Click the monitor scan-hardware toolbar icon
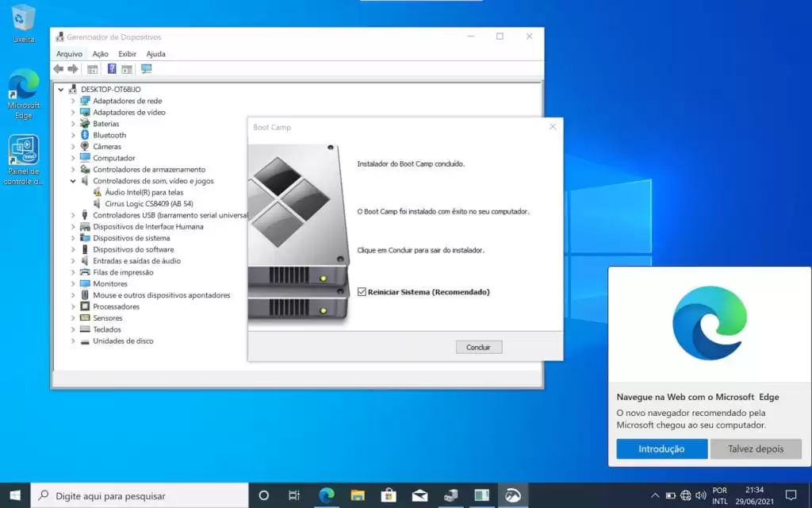 click(147, 68)
